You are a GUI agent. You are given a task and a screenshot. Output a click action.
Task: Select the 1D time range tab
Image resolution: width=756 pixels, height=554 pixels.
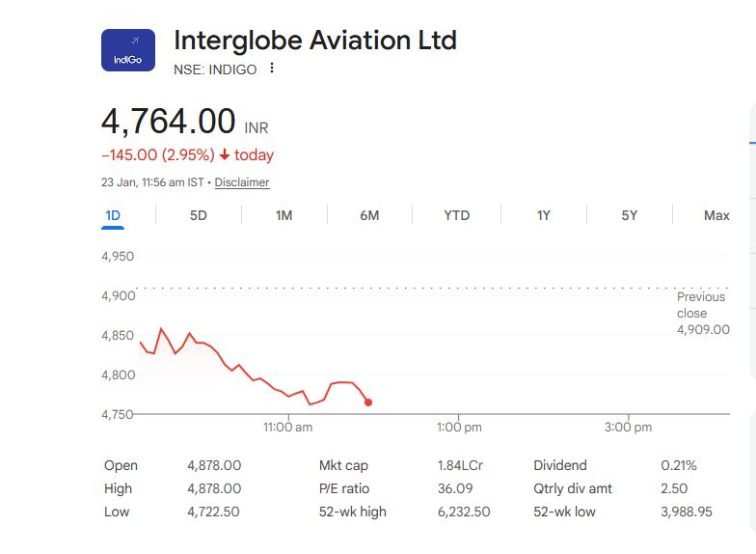tap(113, 215)
